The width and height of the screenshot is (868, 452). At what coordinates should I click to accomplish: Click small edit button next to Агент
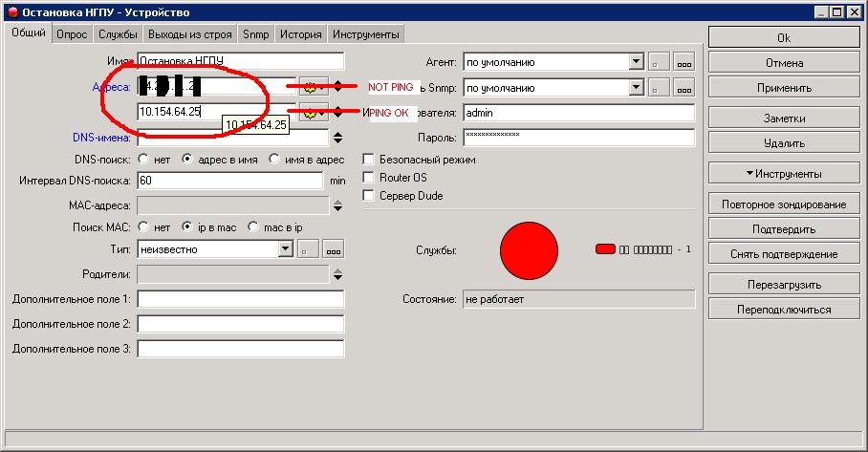(x=659, y=62)
